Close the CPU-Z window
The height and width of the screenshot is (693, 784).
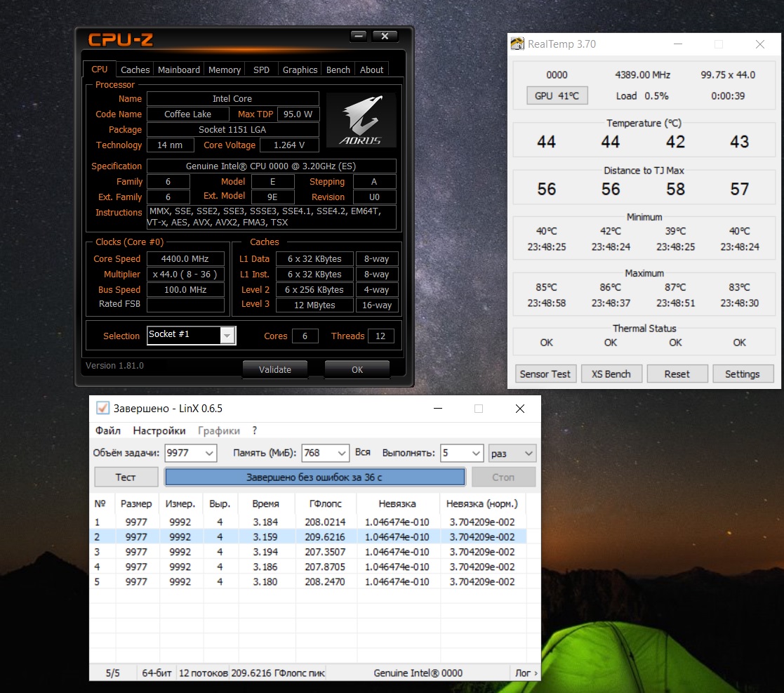pyautogui.click(x=385, y=36)
